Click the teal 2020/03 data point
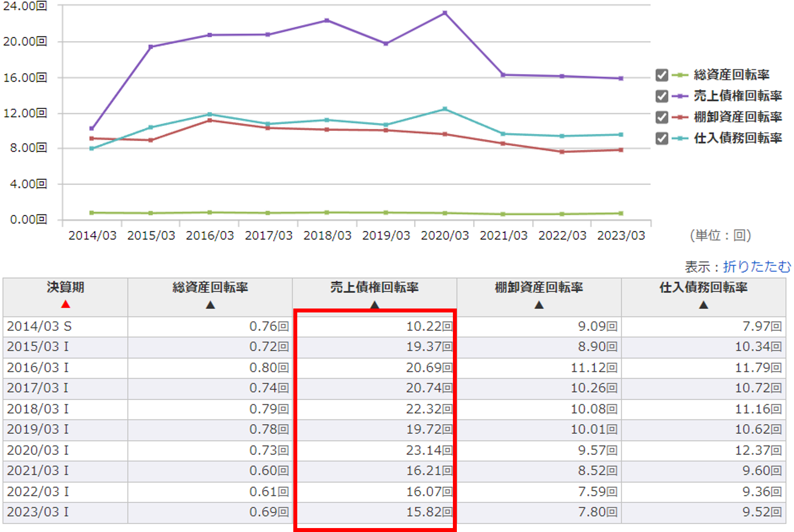 click(445, 109)
